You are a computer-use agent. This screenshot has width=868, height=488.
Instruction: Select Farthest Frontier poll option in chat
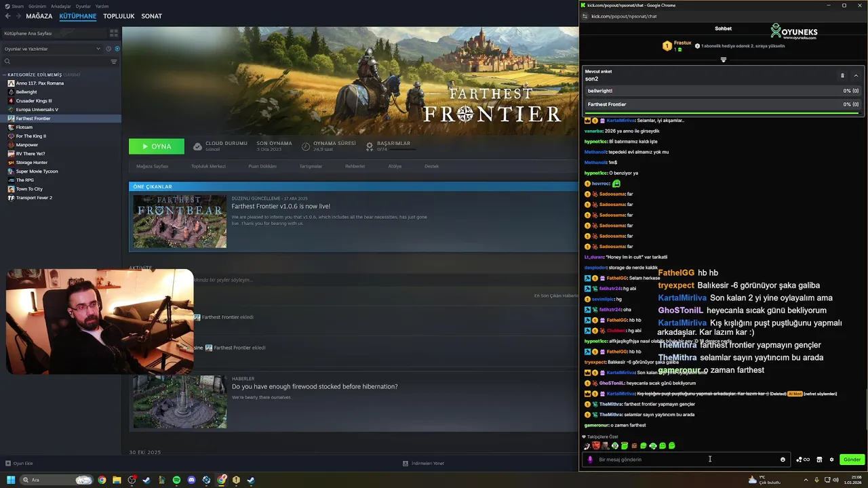pos(723,104)
